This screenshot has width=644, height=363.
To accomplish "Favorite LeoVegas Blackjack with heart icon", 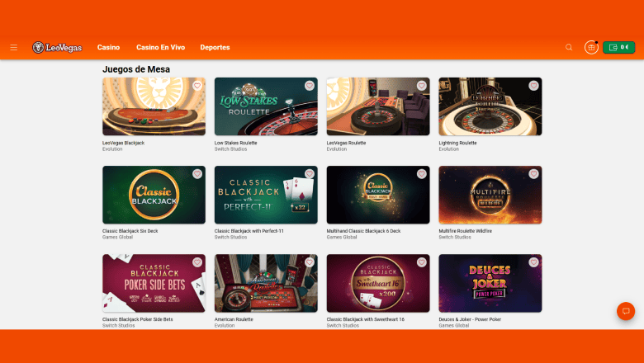I will 197,86.
